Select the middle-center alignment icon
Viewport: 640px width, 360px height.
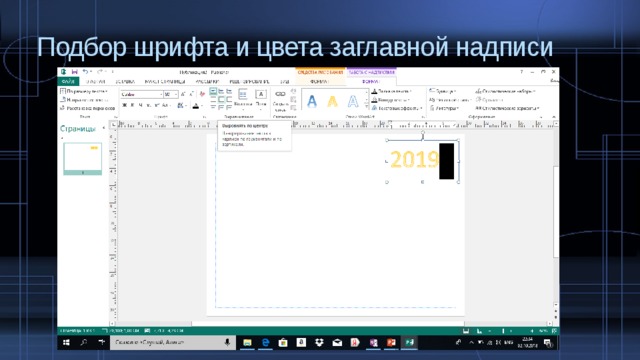tap(221, 100)
